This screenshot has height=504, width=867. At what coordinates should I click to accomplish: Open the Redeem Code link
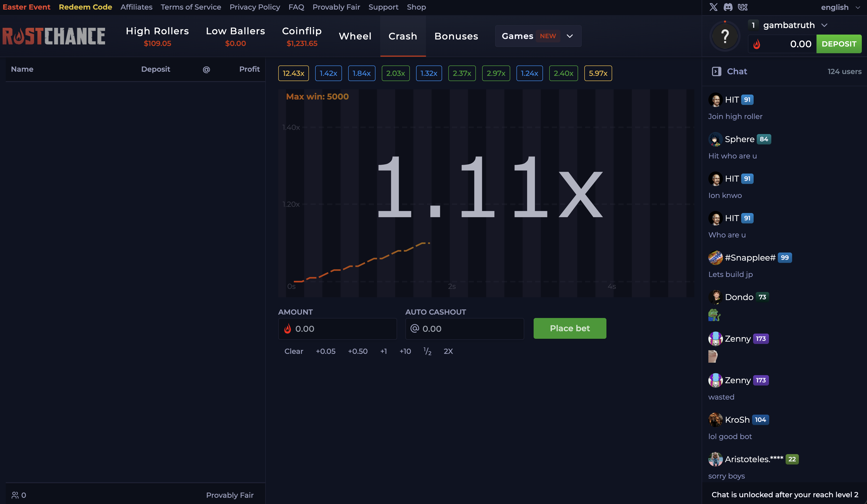click(85, 7)
